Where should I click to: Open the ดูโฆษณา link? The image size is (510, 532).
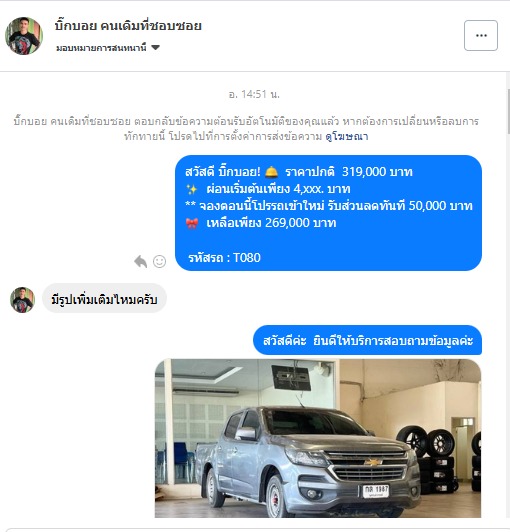(x=347, y=136)
